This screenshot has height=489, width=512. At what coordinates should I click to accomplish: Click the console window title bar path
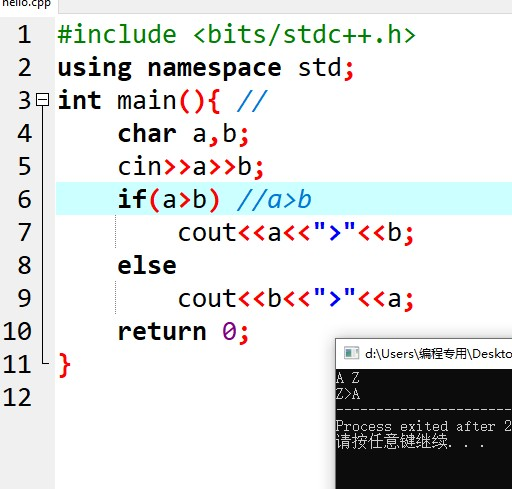point(438,354)
